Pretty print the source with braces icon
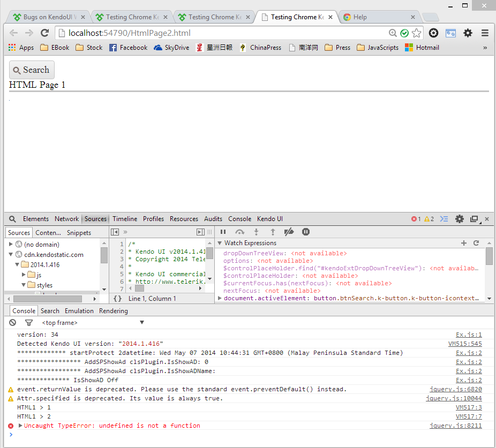 117,299
